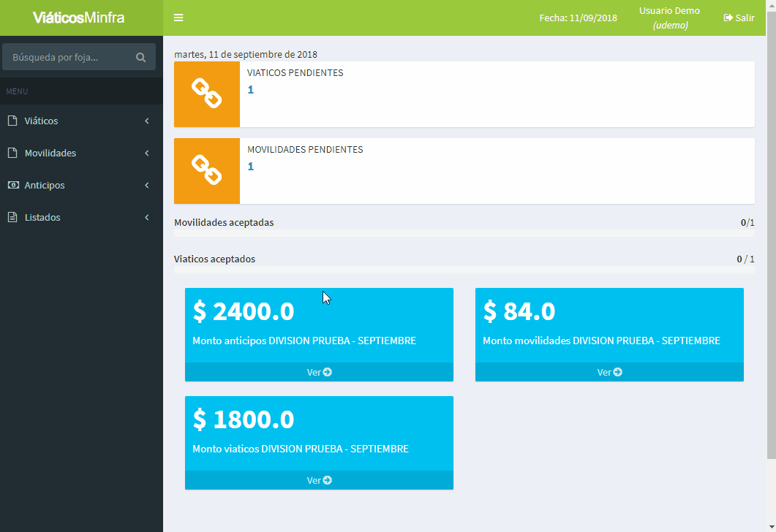Expand the Movilidades menu chevron

(147, 153)
